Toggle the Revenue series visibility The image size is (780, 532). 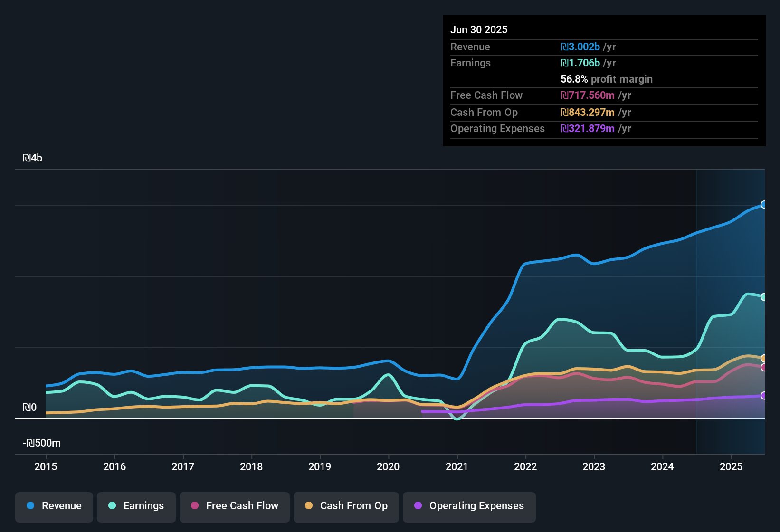[x=54, y=506]
